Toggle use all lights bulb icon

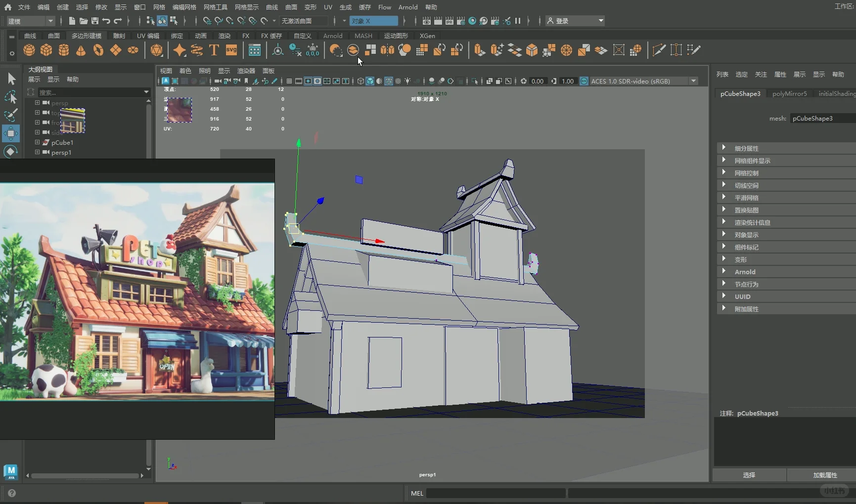[x=407, y=81]
